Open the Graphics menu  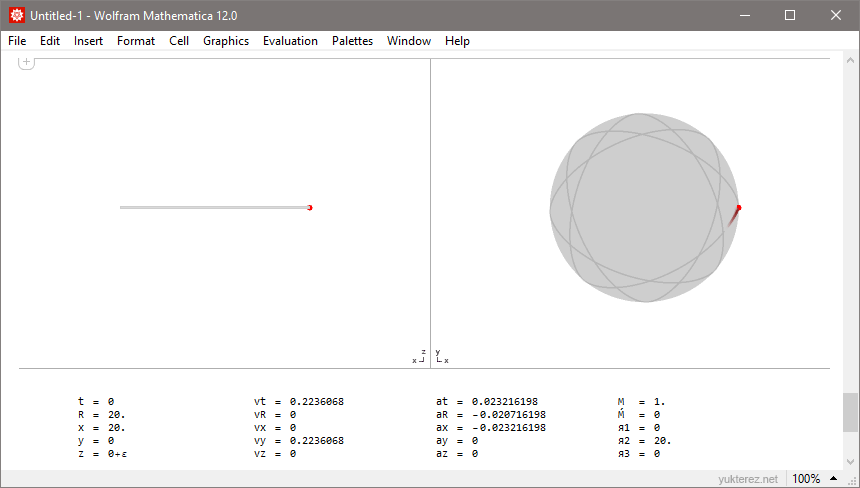click(226, 41)
